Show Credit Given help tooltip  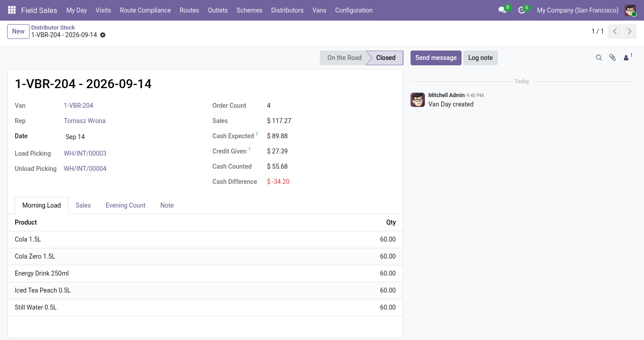tap(250, 150)
